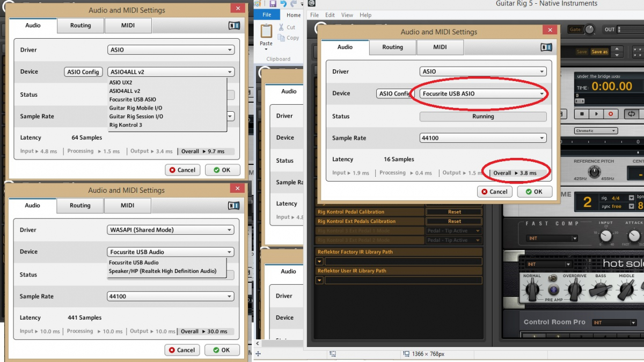Open the Fast Comp INIT preset dropdown
This screenshot has width=644, height=362.
point(552,238)
